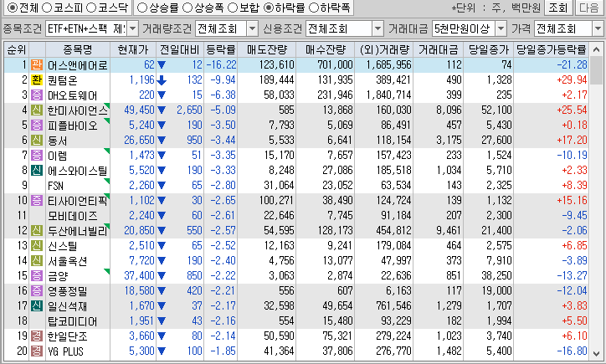Screen dimensions: 606x364
Task: Click DH오토웨어 volume 1,840,714
Action: click(x=389, y=95)
